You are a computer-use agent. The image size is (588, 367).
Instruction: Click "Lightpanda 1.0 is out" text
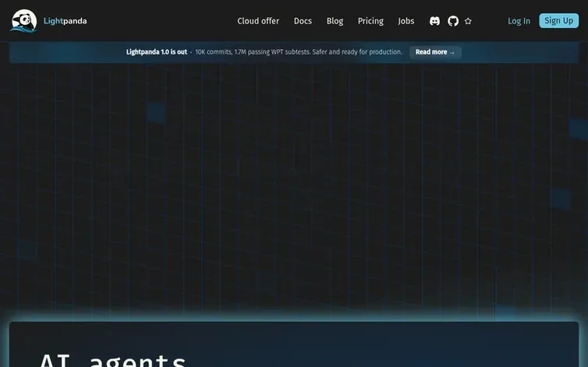pyautogui.click(x=157, y=52)
